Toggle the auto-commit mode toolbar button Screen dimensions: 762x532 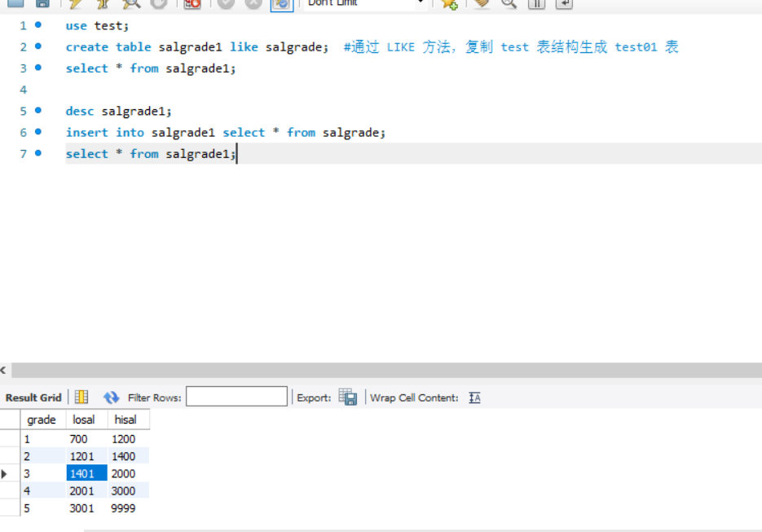coord(282,4)
